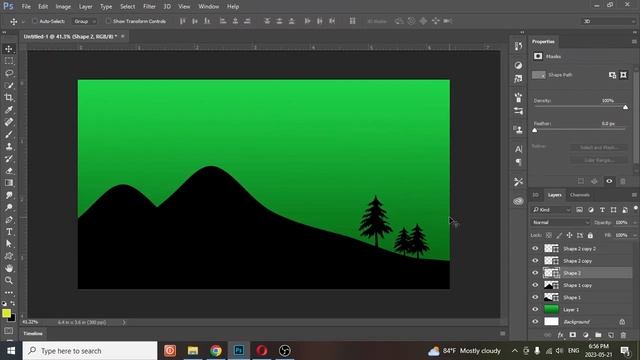Switch to the Channels tab
Screen dimensions: 640x360
(579, 195)
